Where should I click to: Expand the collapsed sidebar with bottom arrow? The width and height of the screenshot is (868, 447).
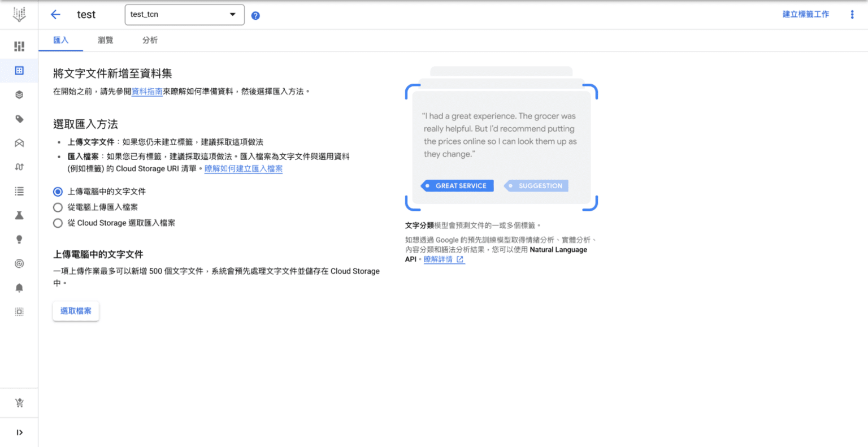pyautogui.click(x=19, y=432)
